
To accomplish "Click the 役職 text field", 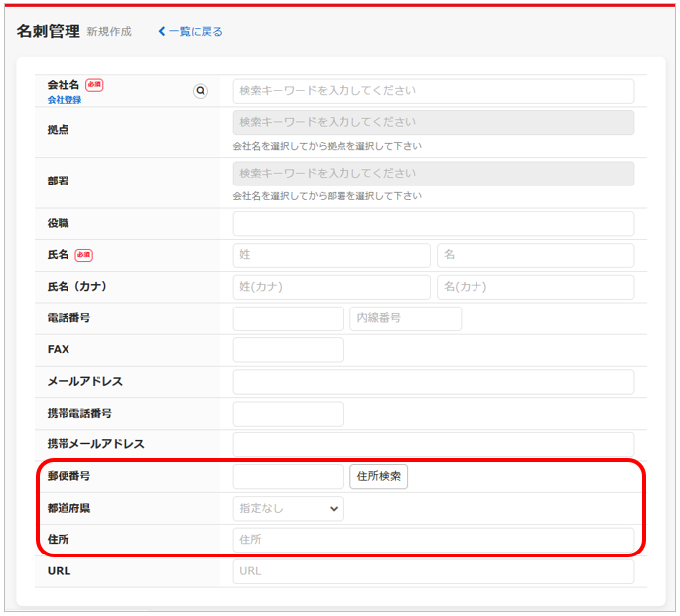I will [433, 224].
